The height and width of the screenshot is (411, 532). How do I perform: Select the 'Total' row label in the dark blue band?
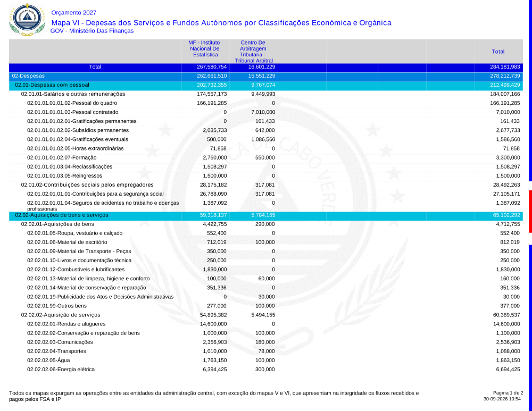(x=95, y=67)
